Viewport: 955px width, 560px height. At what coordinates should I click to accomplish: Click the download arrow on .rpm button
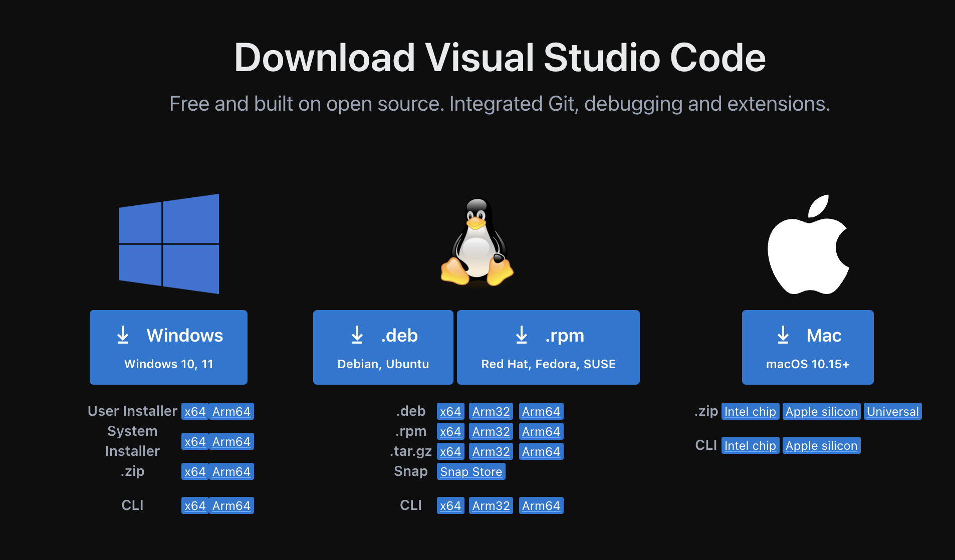coord(522,335)
